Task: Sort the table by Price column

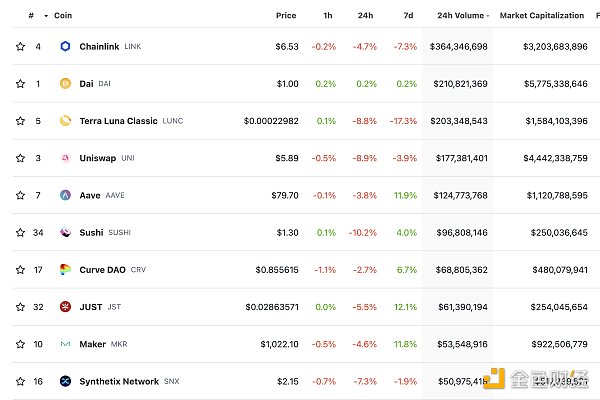Action: 286,16
